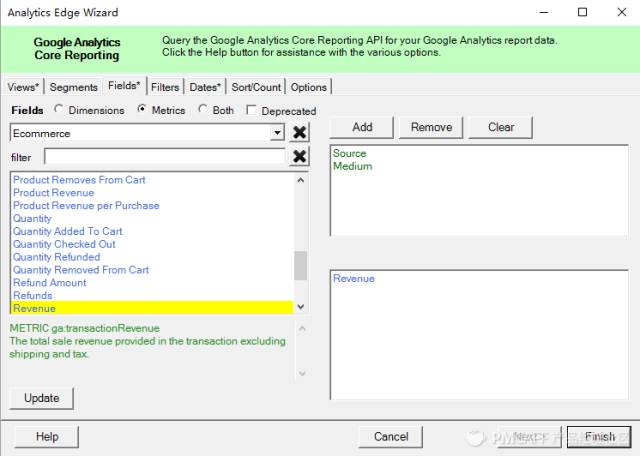Close the Analytics Edge Wizard window
The width and height of the screenshot is (640, 456).
pos(622,12)
